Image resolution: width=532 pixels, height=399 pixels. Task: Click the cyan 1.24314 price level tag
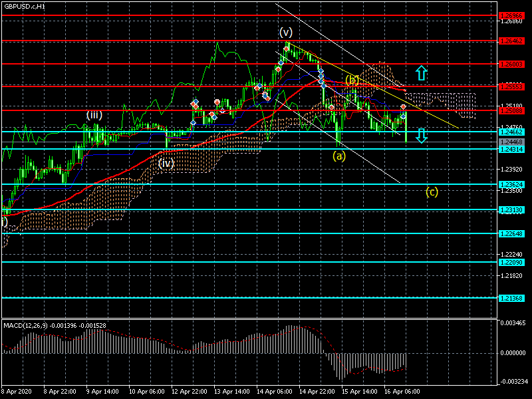511,149
